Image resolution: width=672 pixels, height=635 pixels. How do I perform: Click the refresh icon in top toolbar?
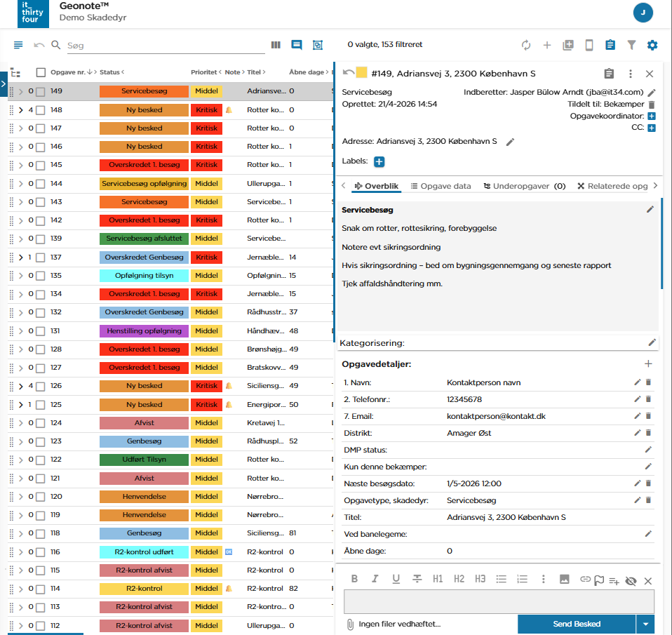click(526, 45)
